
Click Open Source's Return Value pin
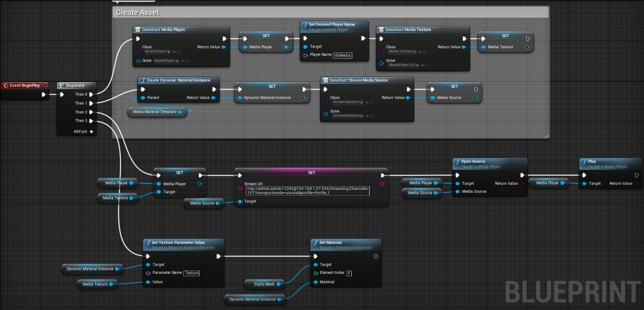click(x=520, y=183)
